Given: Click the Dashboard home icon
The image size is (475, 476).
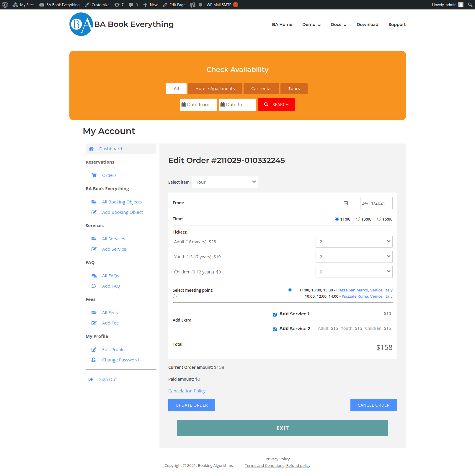Looking at the screenshot, I should [x=91, y=149].
